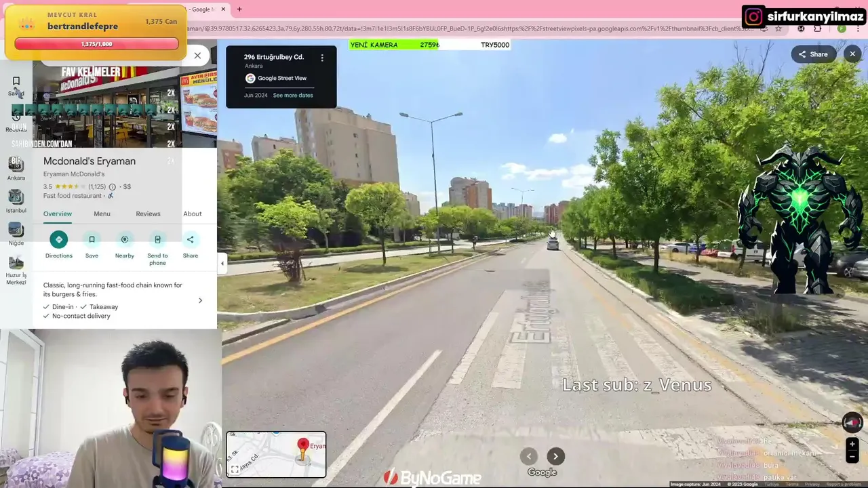Close Street View with the X button
The height and width of the screenshot is (488, 868).
(852, 54)
